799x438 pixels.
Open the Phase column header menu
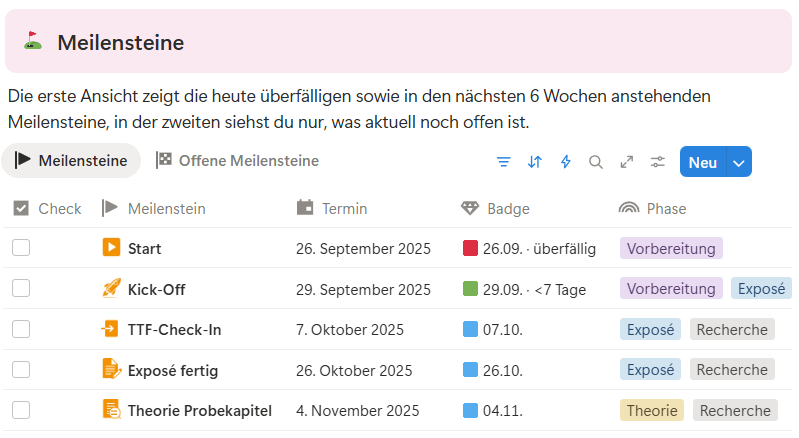(653, 208)
